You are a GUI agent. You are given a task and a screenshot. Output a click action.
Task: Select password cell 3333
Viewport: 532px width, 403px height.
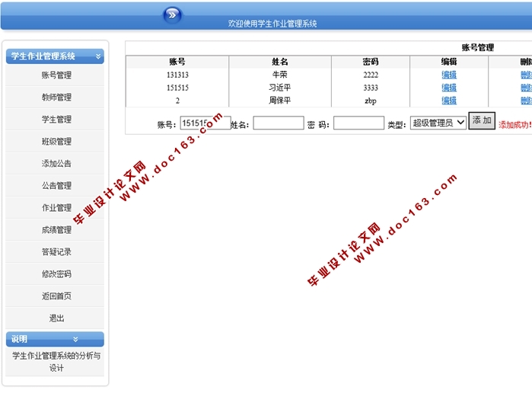(x=371, y=88)
